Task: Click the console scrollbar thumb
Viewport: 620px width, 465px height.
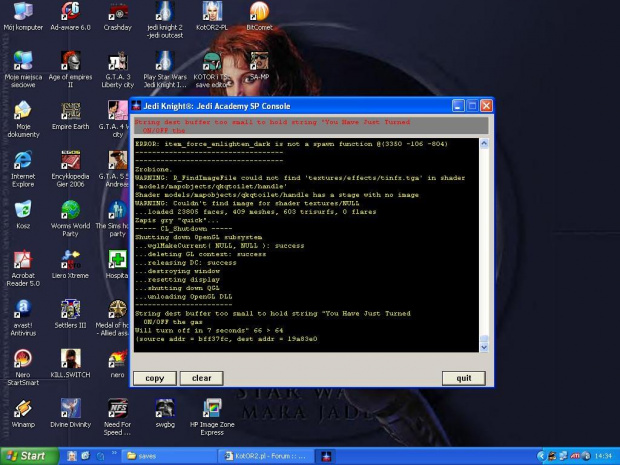Action: [x=484, y=338]
